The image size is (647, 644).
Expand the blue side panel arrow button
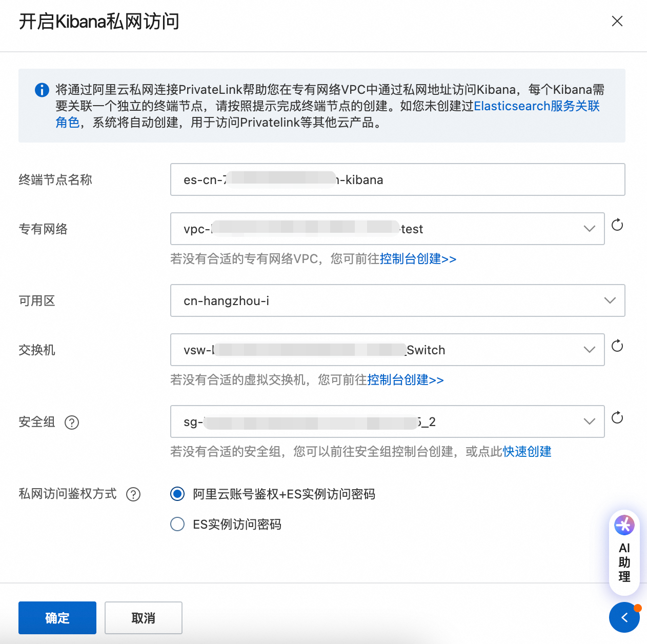coord(624,617)
